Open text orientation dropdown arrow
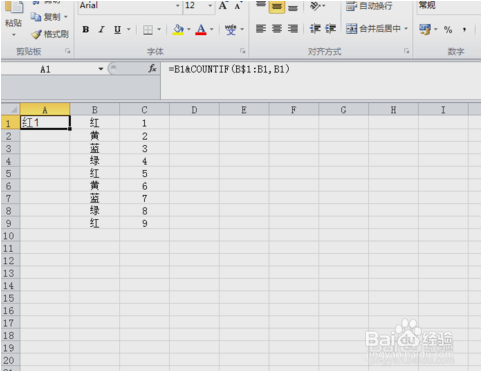This screenshot has width=482, height=372. (323, 5)
